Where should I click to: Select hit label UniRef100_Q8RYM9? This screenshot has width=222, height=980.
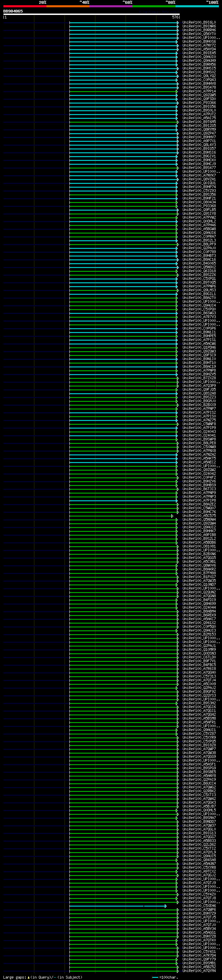click(199, 129)
